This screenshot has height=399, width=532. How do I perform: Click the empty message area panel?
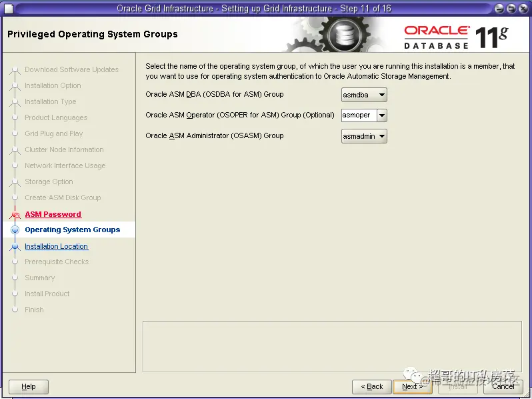pos(332,346)
